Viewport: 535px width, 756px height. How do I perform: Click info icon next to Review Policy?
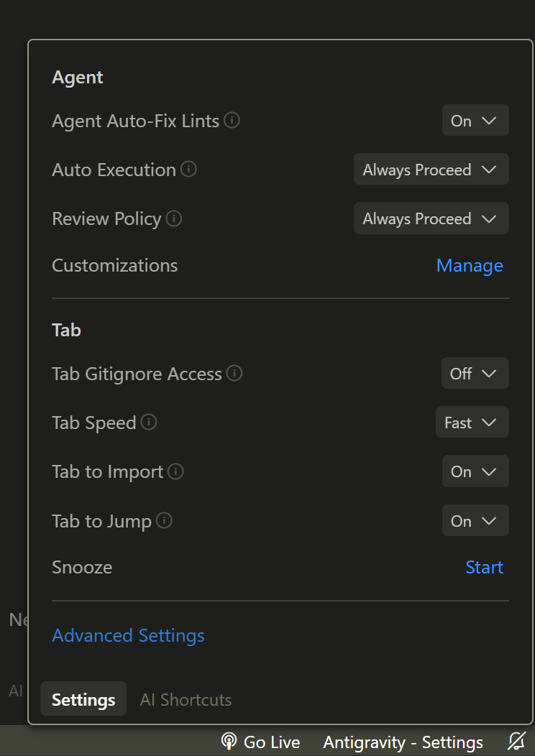click(x=174, y=218)
